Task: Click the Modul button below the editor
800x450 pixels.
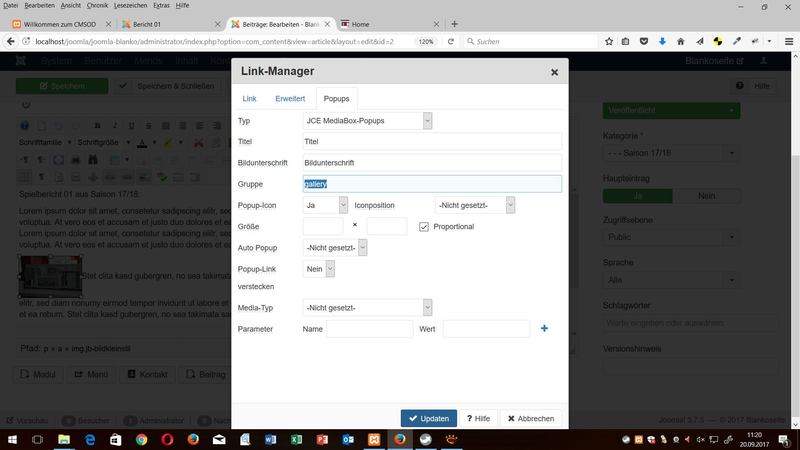Action: 38,374
